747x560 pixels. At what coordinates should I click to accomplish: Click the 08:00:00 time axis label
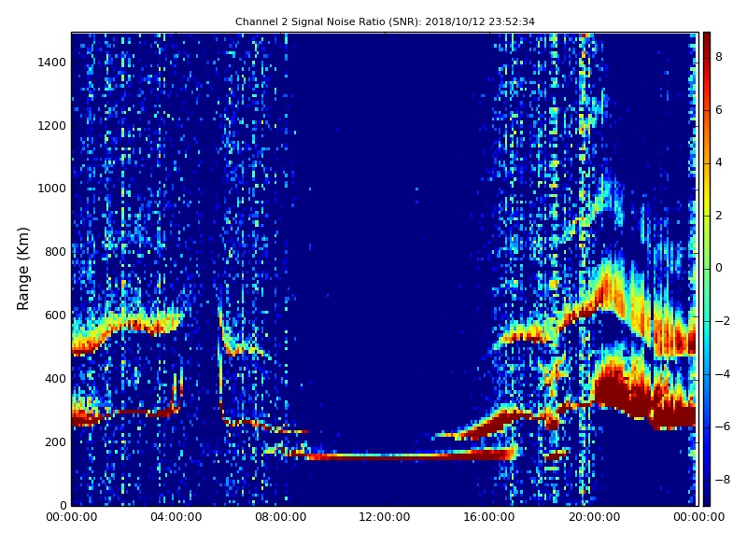[x=281, y=517]
